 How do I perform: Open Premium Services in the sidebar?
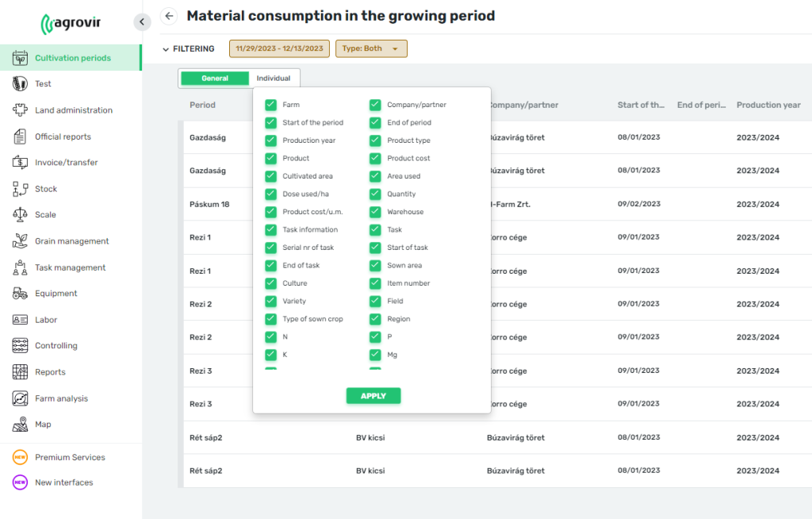tap(70, 457)
